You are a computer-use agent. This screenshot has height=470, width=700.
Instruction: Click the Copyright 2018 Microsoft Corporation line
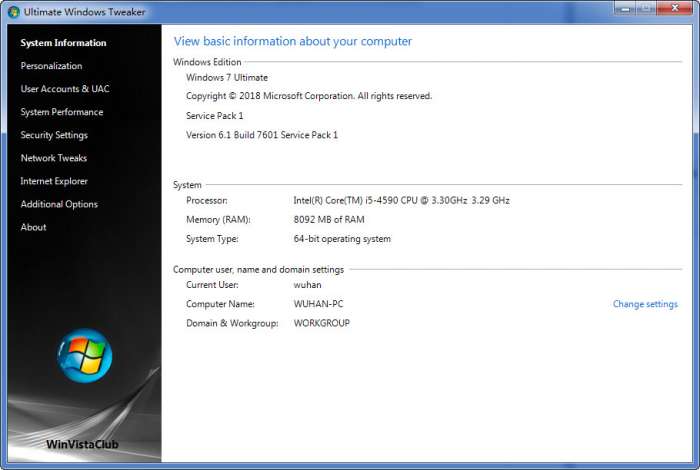[x=309, y=96]
